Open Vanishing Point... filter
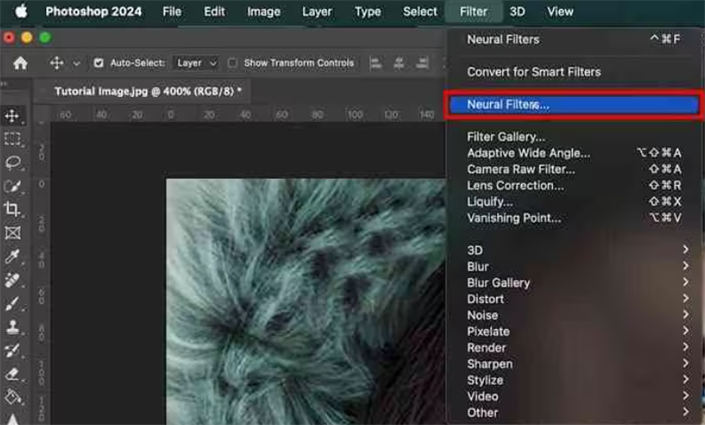Screen dimensions: 705x425 tap(574, 218)
